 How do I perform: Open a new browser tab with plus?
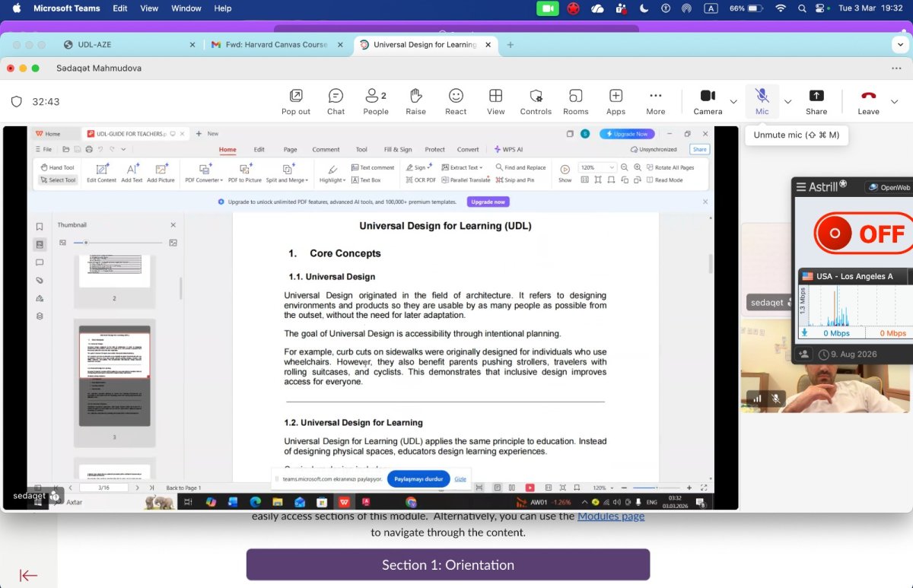511,45
